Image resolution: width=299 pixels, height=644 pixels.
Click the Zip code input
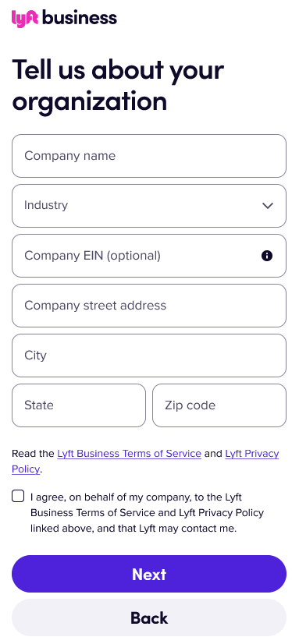click(x=219, y=405)
